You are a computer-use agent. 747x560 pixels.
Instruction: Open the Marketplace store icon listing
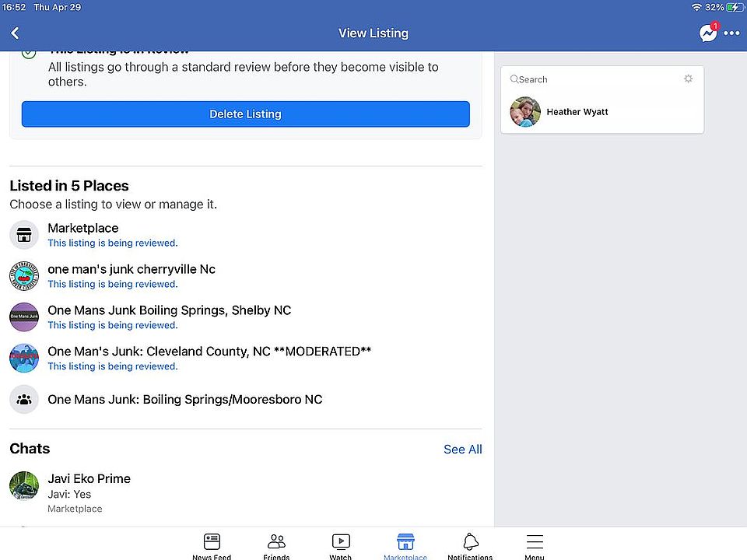pyautogui.click(x=24, y=235)
